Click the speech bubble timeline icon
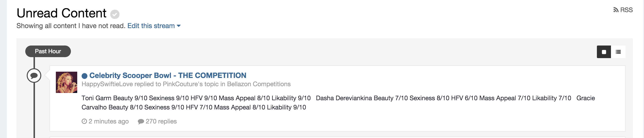This screenshot has height=138, width=644. [x=34, y=76]
